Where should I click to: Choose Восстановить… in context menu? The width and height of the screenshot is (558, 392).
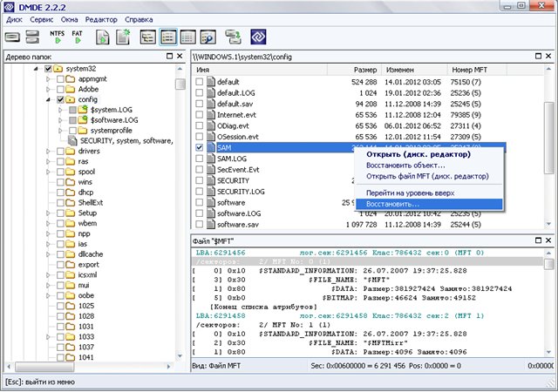coord(429,204)
